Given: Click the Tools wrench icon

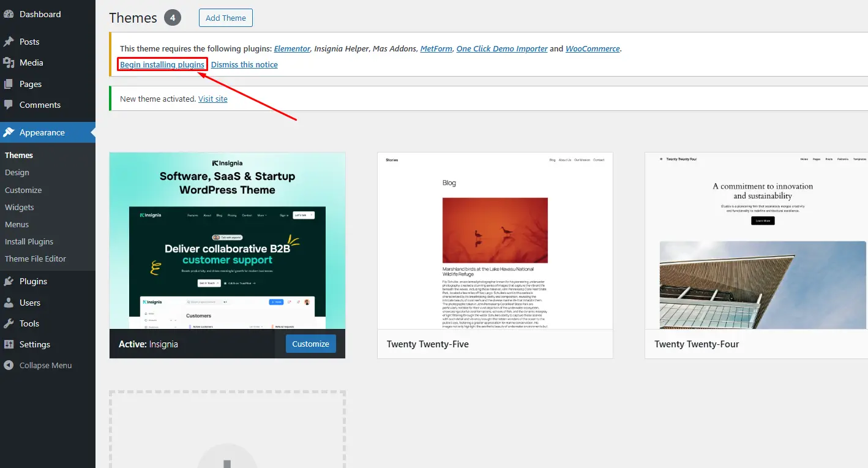Looking at the screenshot, I should tap(9, 323).
